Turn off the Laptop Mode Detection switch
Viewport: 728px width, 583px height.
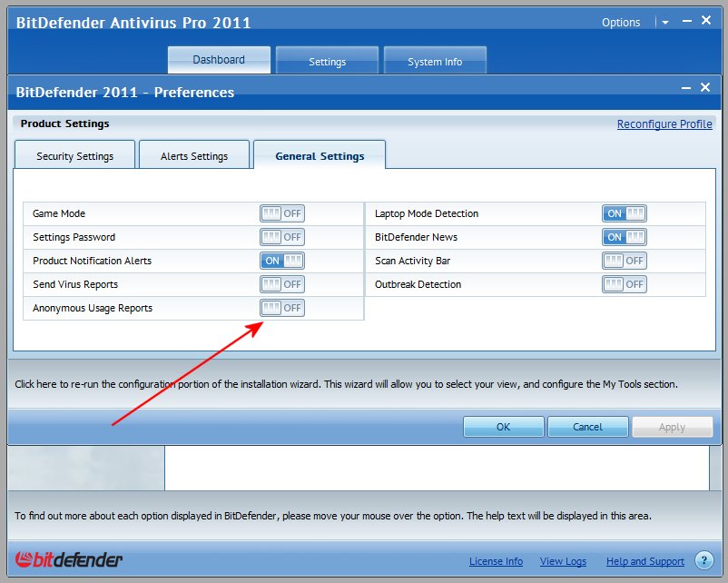(x=625, y=213)
